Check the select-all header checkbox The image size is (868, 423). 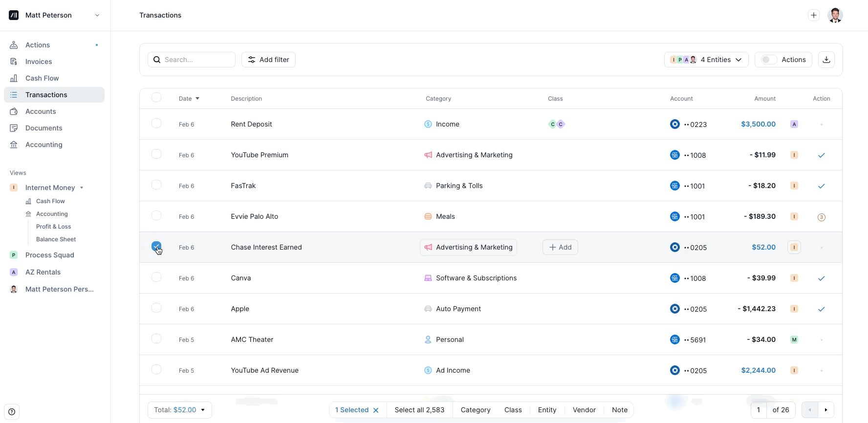tap(156, 98)
